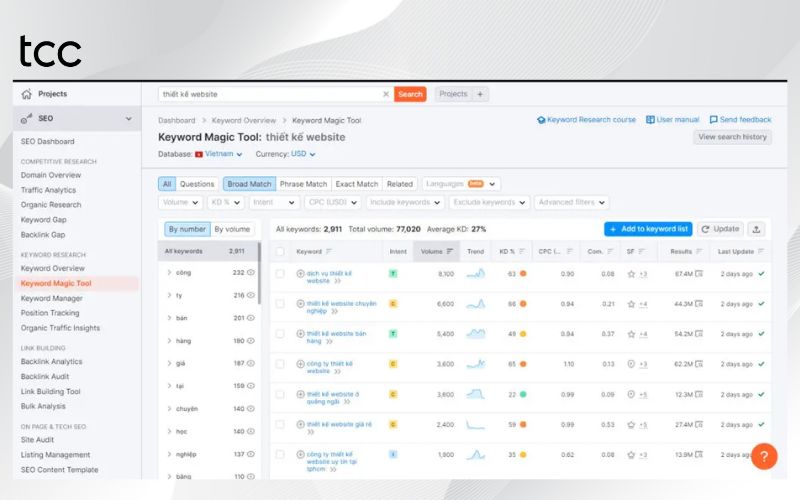Open the KD % filter dropdown
Screen dimensions: 800x500
click(x=226, y=203)
